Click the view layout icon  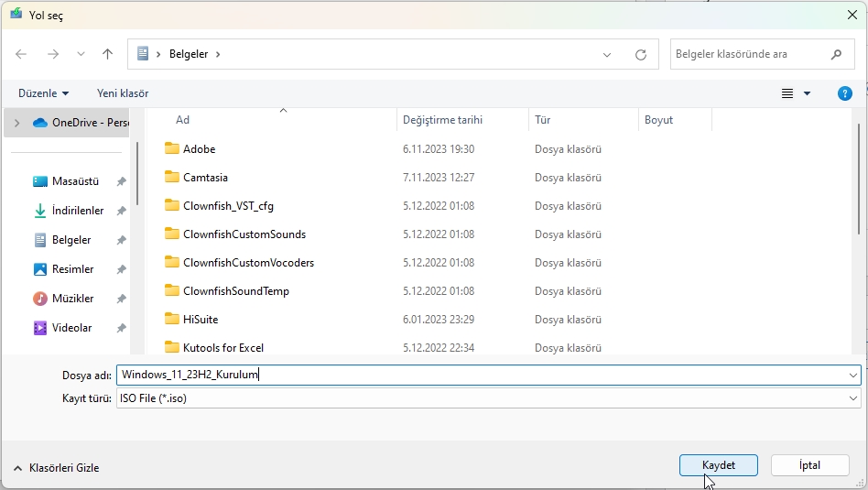pos(787,93)
